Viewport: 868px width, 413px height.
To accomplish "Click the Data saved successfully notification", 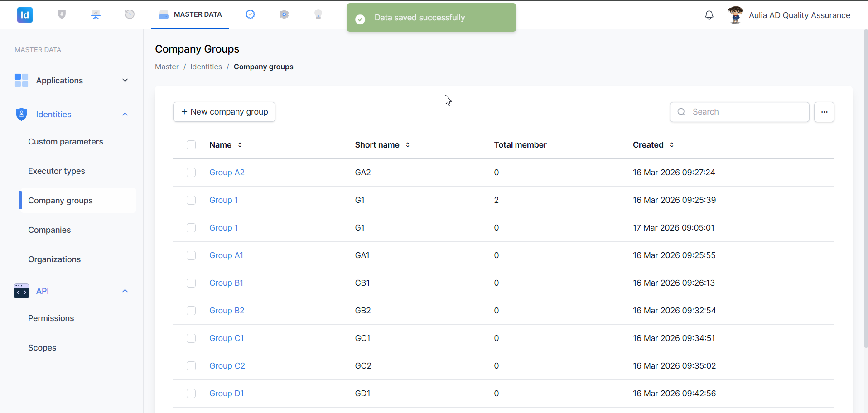I will click(x=431, y=18).
